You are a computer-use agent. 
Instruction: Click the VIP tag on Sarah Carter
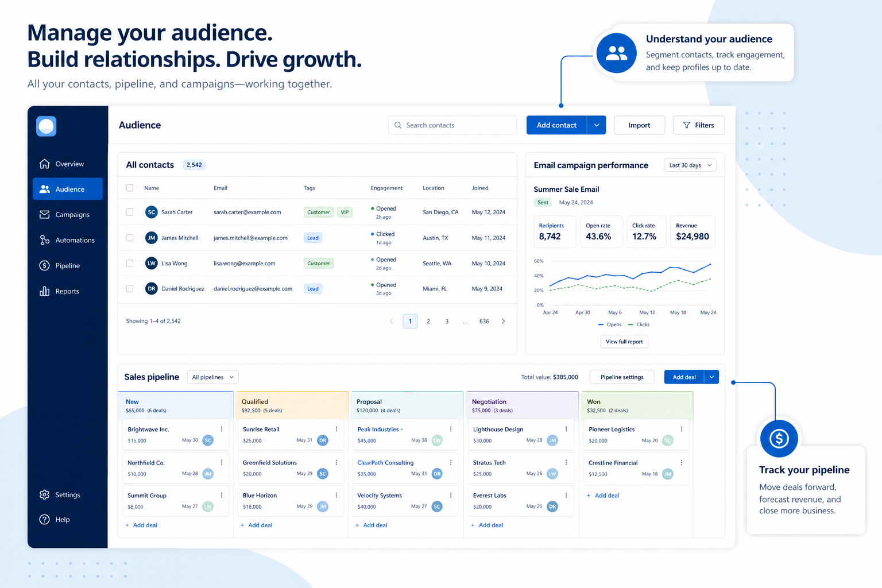tap(345, 212)
